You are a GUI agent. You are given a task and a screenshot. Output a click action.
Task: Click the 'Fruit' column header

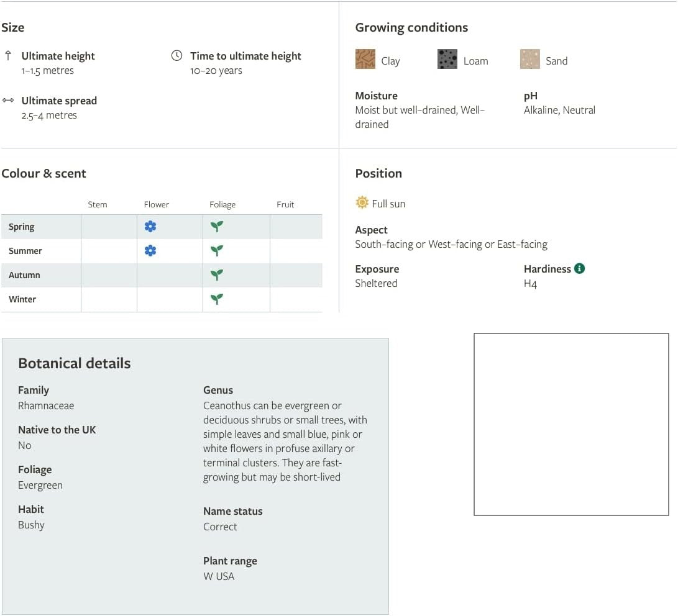[285, 204]
